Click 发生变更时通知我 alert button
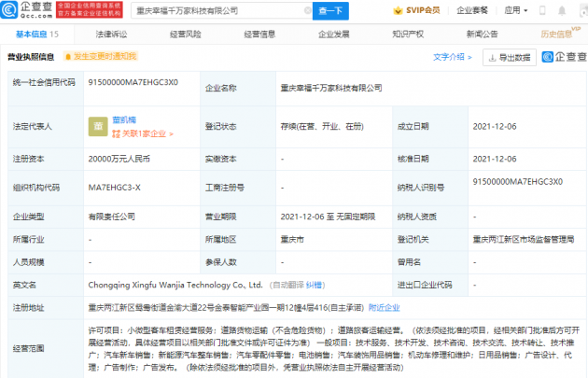The height and width of the screenshot is (378, 588). (101, 56)
